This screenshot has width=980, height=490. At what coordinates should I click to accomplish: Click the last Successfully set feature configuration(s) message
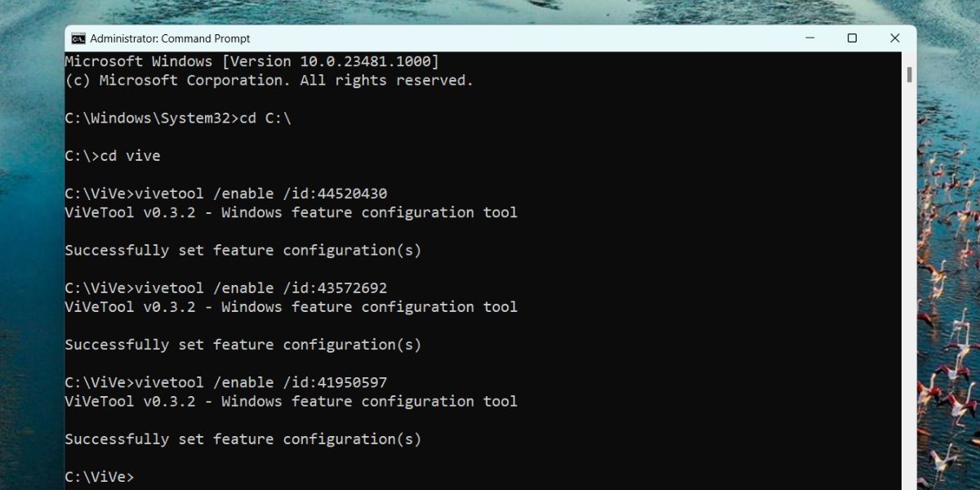pos(243,439)
